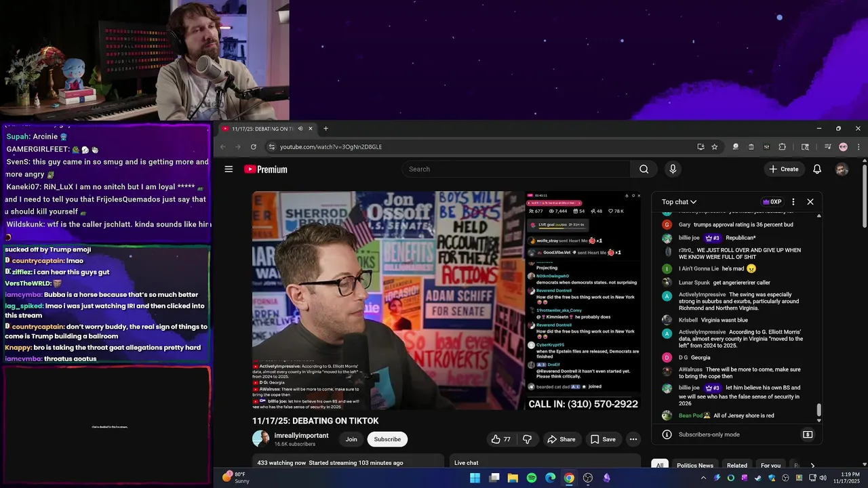The height and width of the screenshot is (488, 868).
Task: Bookmark this page with star icon
Action: pos(714,147)
